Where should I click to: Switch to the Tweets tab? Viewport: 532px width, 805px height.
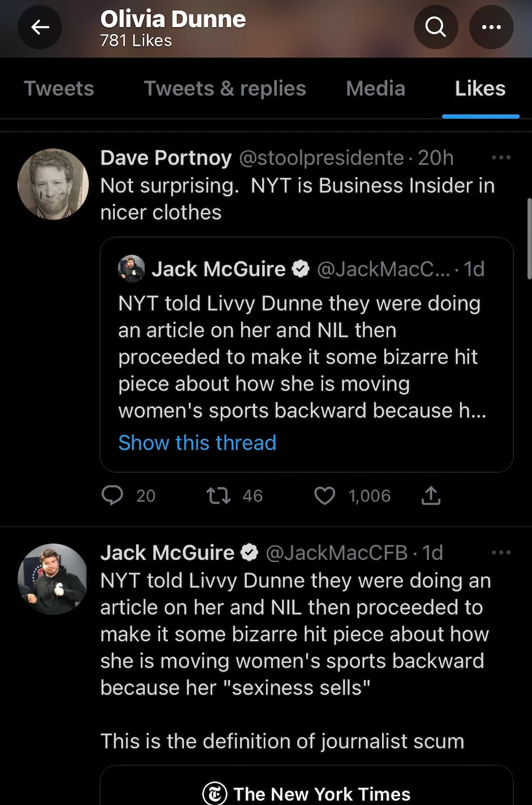tap(59, 88)
